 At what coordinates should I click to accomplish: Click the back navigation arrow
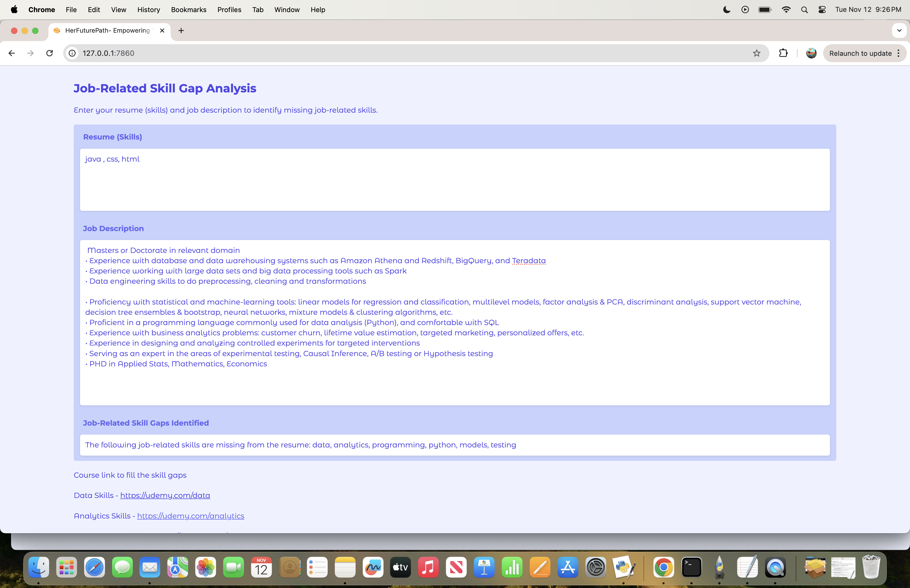pyautogui.click(x=12, y=53)
